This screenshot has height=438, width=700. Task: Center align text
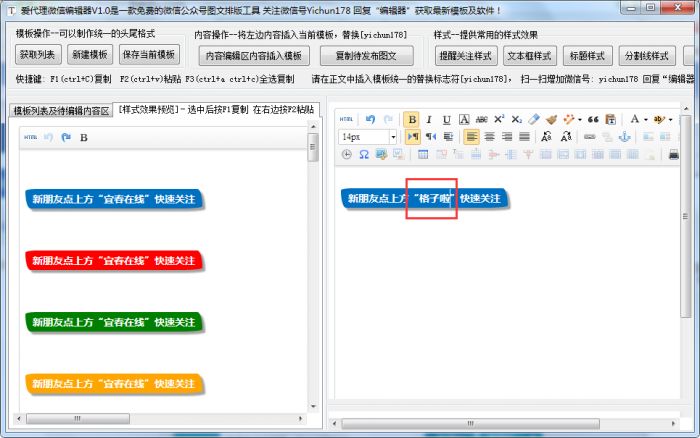[x=490, y=137]
